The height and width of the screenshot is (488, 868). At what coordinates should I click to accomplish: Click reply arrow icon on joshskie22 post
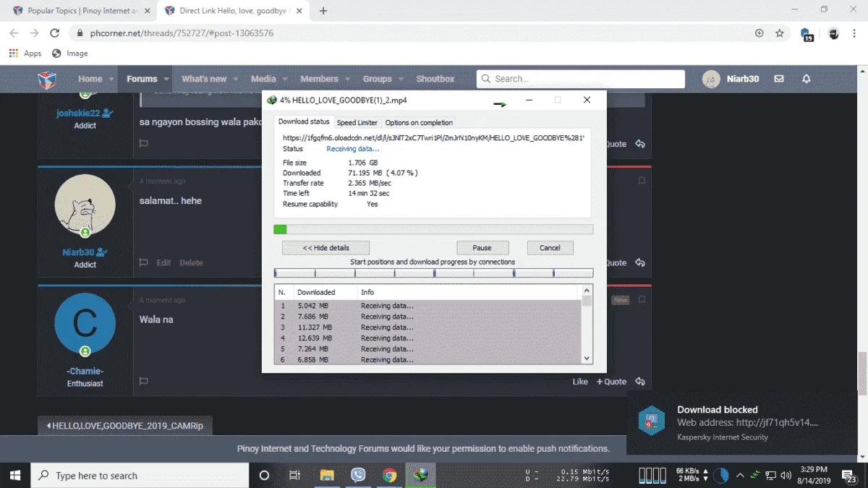coord(640,144)
